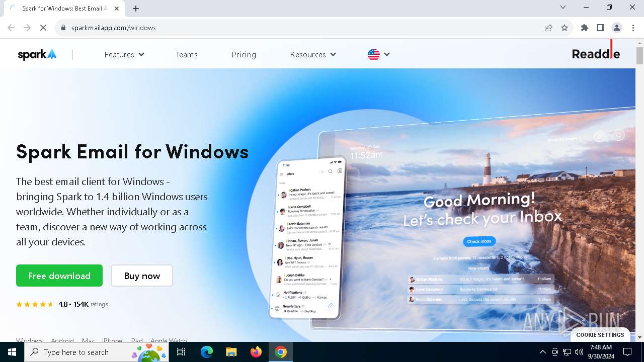The width and height of the screenshot is (644, 362).
Task: Launch Microsoft Edge from the taskbar
Action: 207,352
